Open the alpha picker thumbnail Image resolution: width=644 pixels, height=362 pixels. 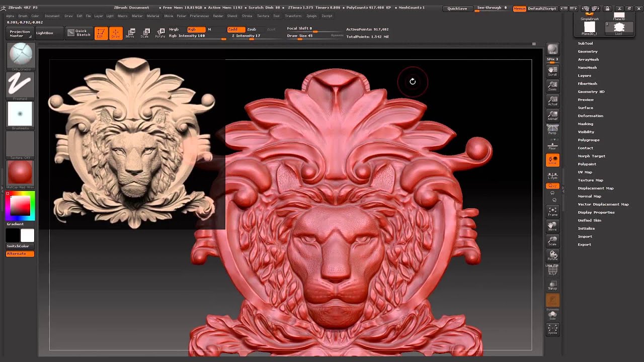pos(21,115)
